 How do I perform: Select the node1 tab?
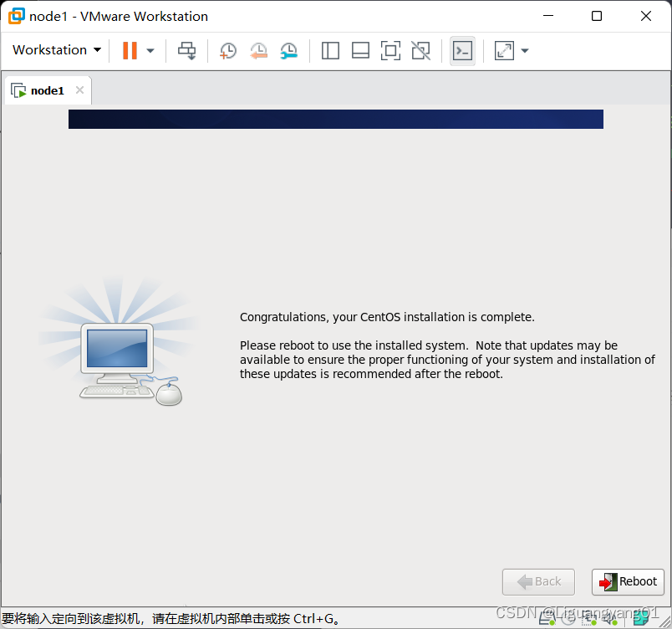tap(48, 90)
